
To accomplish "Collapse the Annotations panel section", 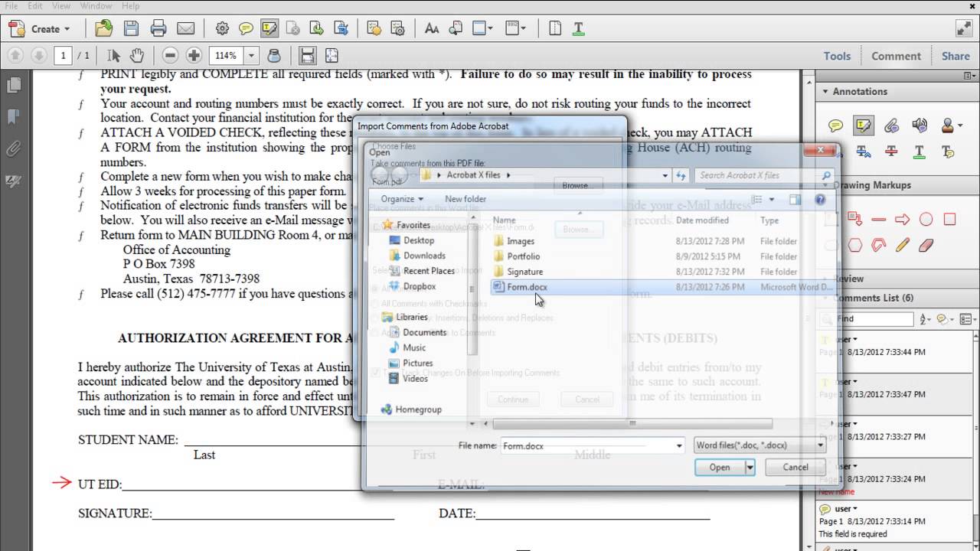I will pos(825,91).
